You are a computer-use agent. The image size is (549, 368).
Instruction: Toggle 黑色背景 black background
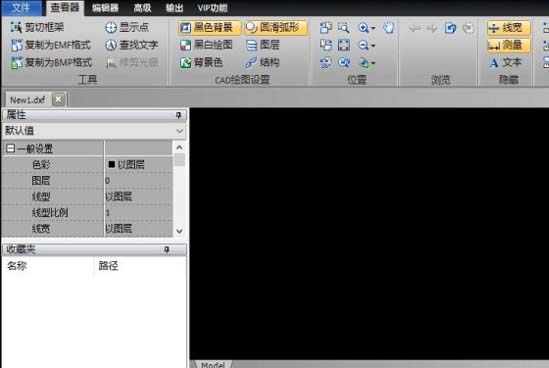tap(209, 27)
